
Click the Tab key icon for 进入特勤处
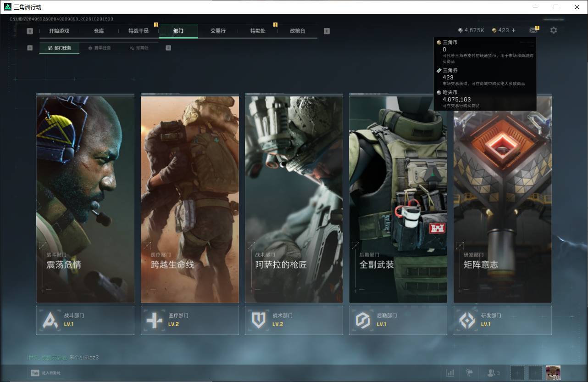point(35,373)
